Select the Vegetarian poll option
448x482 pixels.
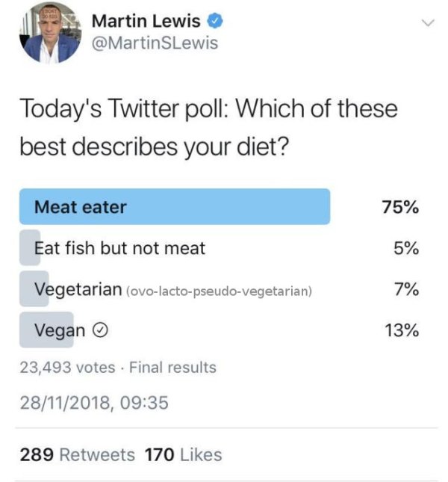pyautogui.click(x=78, y=289)
